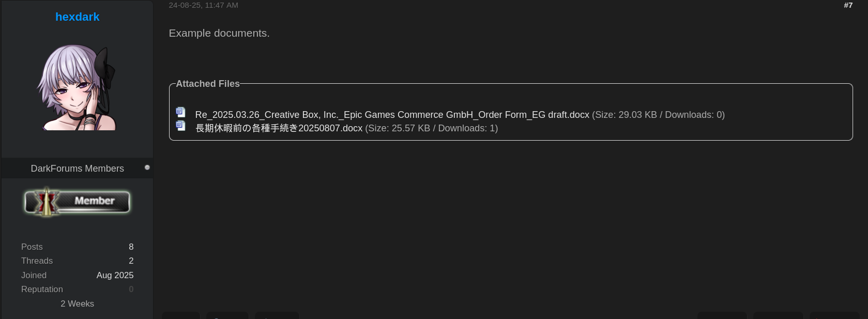868x319 pixels.
Task: Click the DarkForums Members group title
Action: (78, 169)
